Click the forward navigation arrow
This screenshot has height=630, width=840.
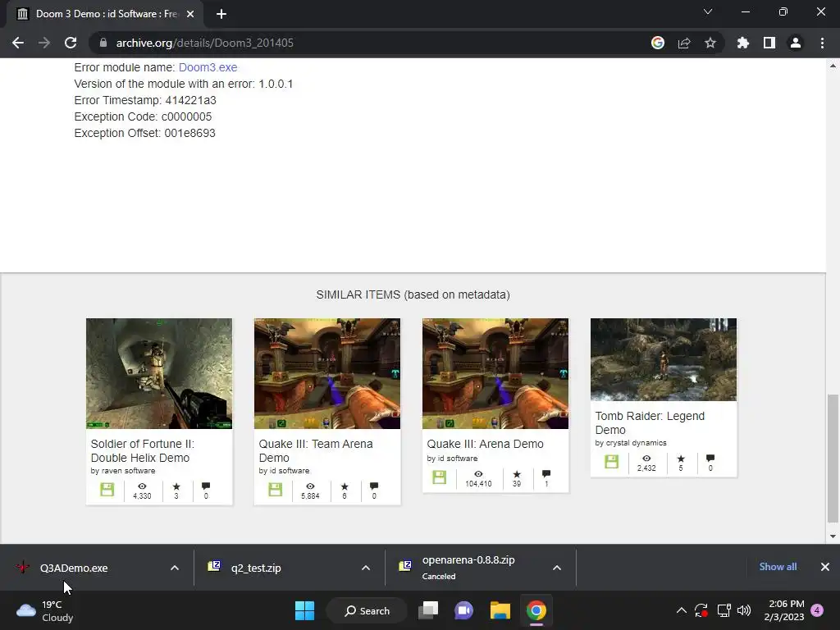[x=44, y=43]
